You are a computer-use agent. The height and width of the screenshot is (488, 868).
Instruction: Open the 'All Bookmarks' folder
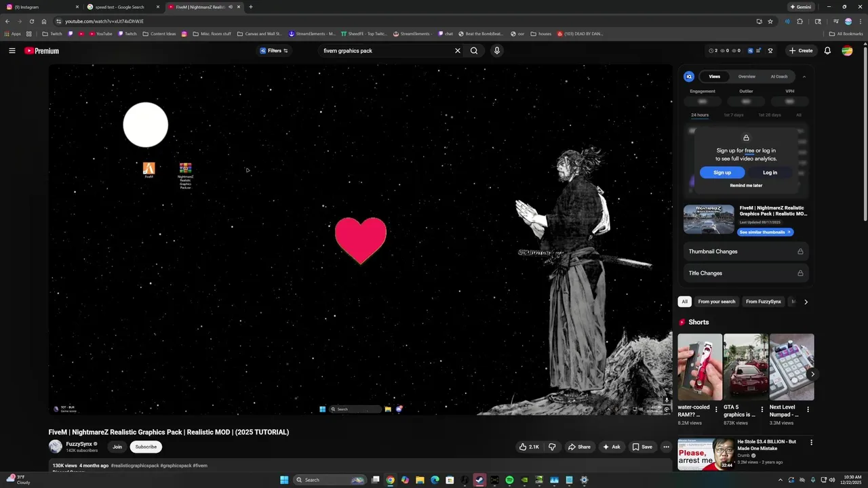(846, 34)
